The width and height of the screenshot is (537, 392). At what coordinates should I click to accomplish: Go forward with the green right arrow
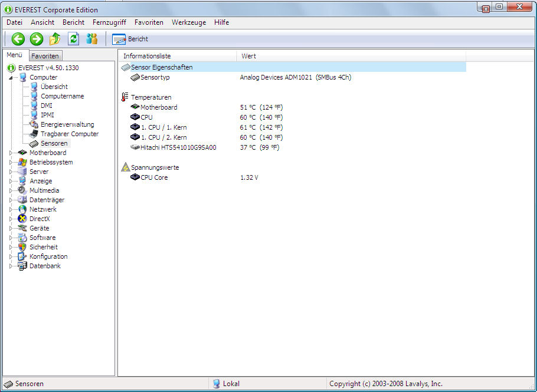pyautogui.click(x=37, y=39)
